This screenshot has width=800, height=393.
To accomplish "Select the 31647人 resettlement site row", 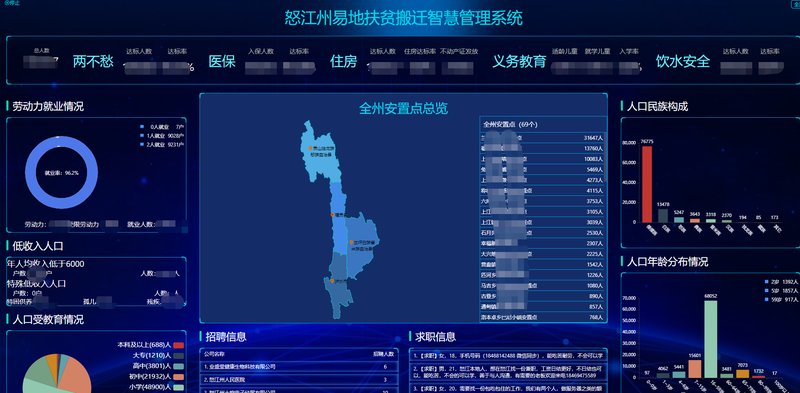I will [x=543, y=138].
